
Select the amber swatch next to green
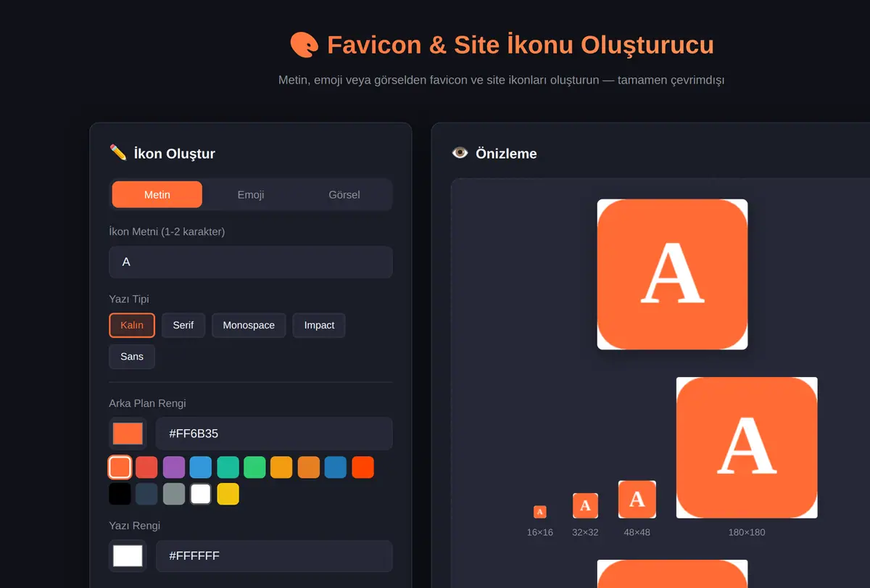point(281,467)
